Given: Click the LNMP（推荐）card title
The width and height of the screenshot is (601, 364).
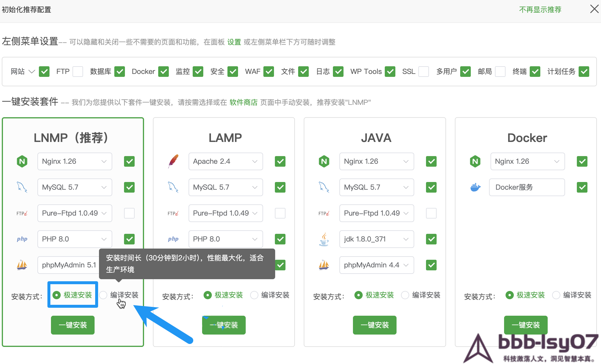Looking at the screenshot, I should tap(71, 138).
